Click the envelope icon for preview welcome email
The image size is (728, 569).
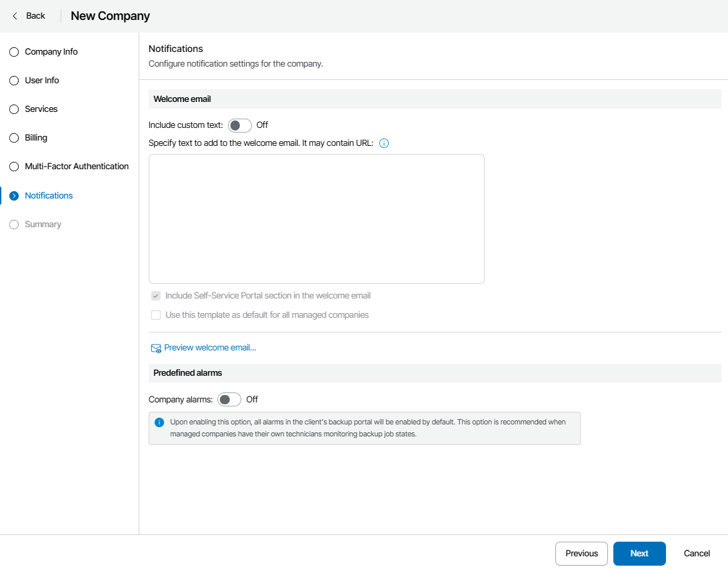[x=156, y=348]
